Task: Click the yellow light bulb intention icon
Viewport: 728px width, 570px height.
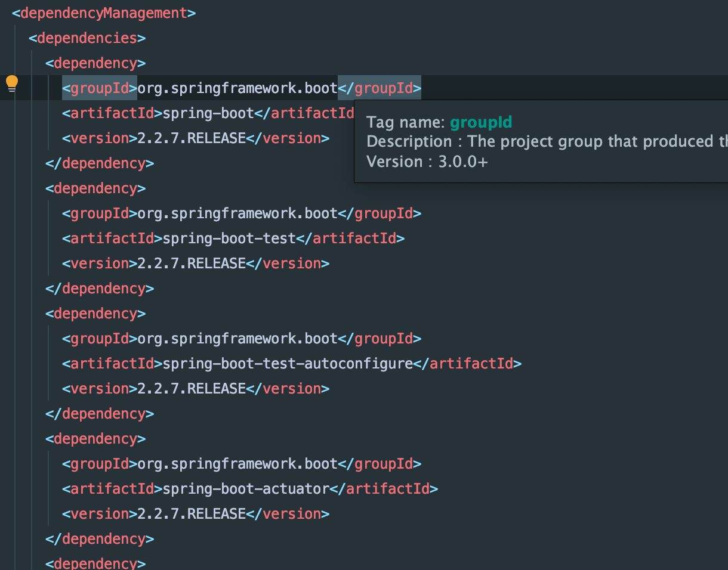Action: [12, 84]
